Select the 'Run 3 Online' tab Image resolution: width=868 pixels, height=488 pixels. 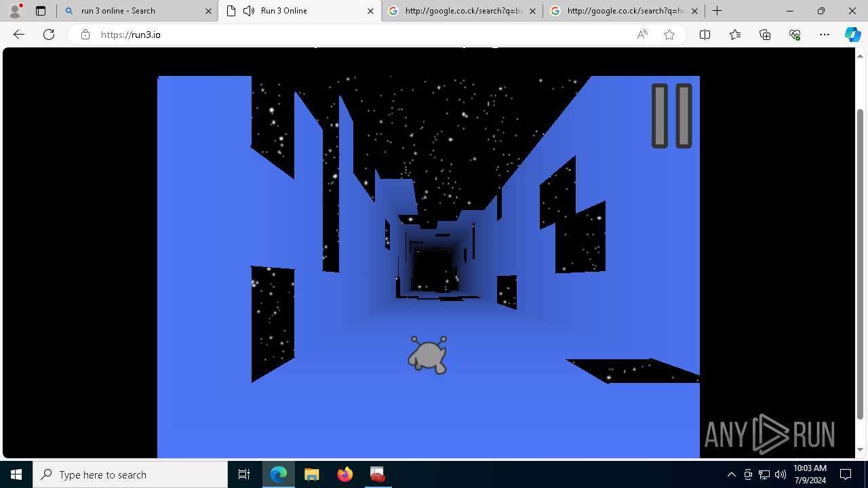(300, 11)
